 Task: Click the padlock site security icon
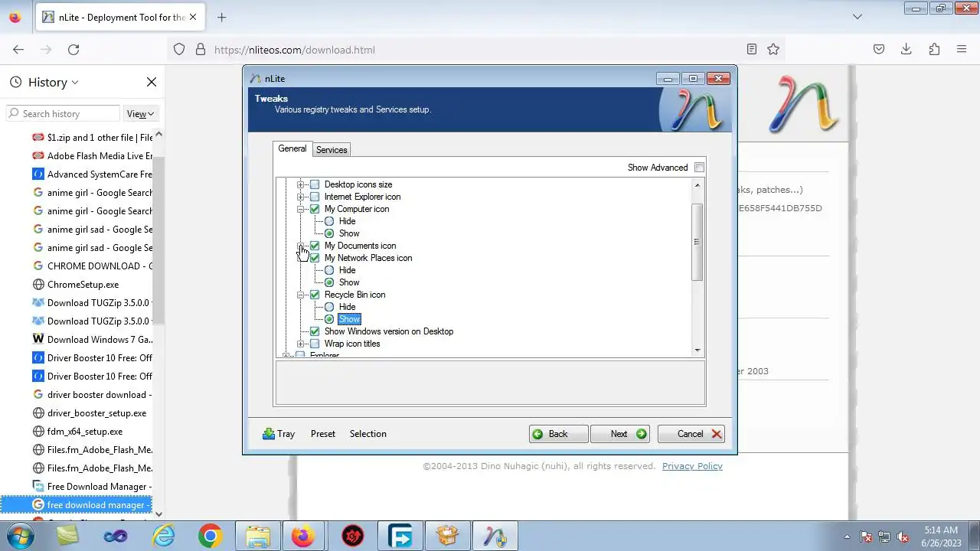pyautogui.click(x=201, y=49)
